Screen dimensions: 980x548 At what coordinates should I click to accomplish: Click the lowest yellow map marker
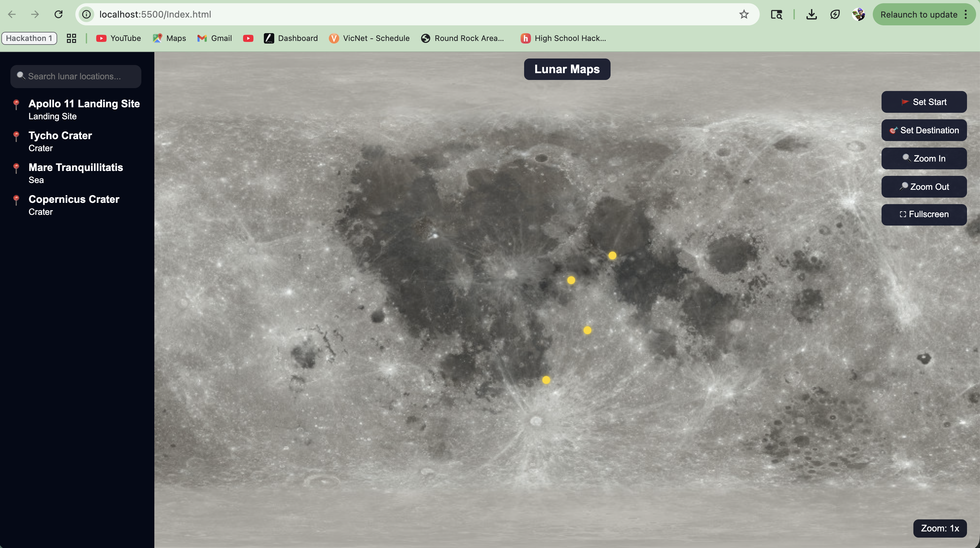click(546, 380)
